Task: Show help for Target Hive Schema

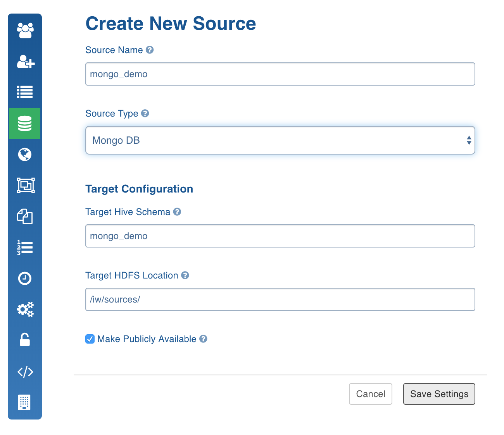Action: point(177,212)
